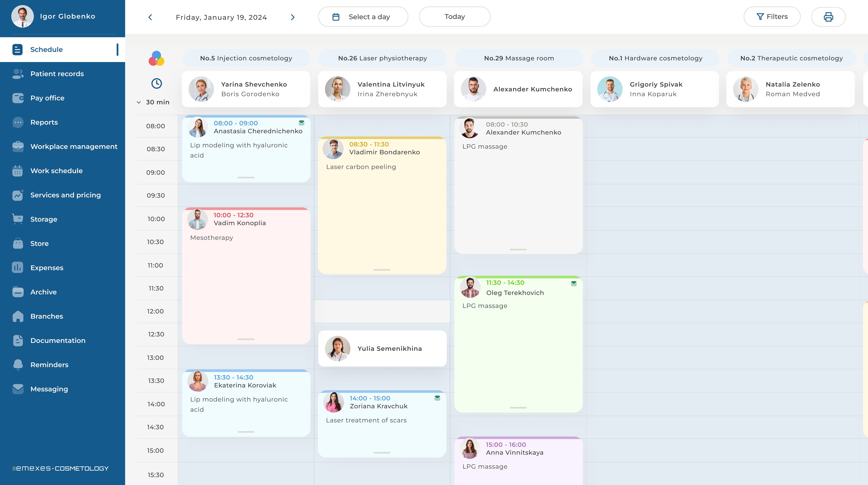Click the printer icon button
The height and width of the screenshot is (485, 868).
coord(828,17)
